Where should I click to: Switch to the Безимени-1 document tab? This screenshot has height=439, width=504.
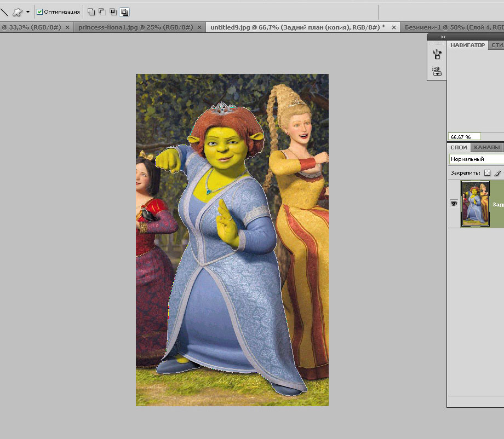coord(454,27)
